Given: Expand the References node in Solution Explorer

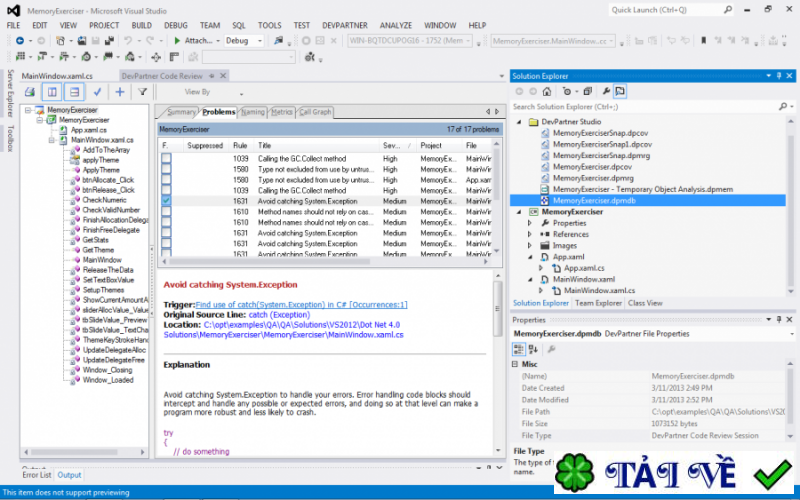Looking at the screenshot, I should point(531,234).
